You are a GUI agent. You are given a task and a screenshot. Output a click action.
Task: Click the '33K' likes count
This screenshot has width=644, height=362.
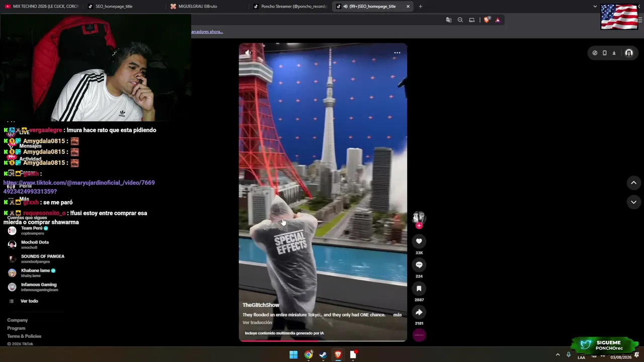pyautogui.click(x=419, y=253)
